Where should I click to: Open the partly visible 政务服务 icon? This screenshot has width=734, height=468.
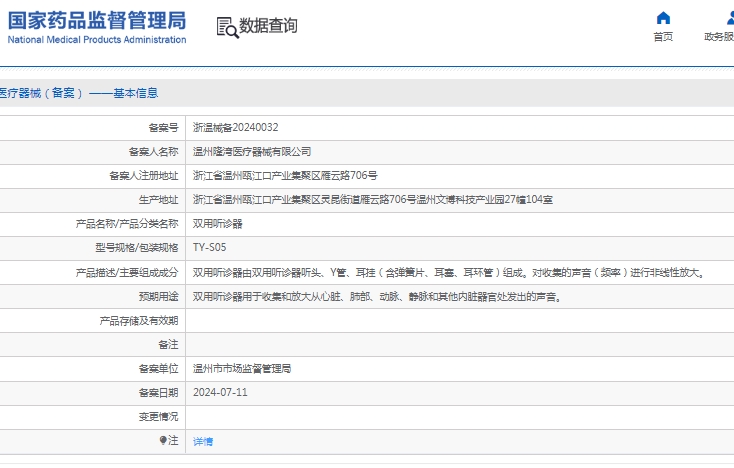pyautogui.click(x=730, y=18)
